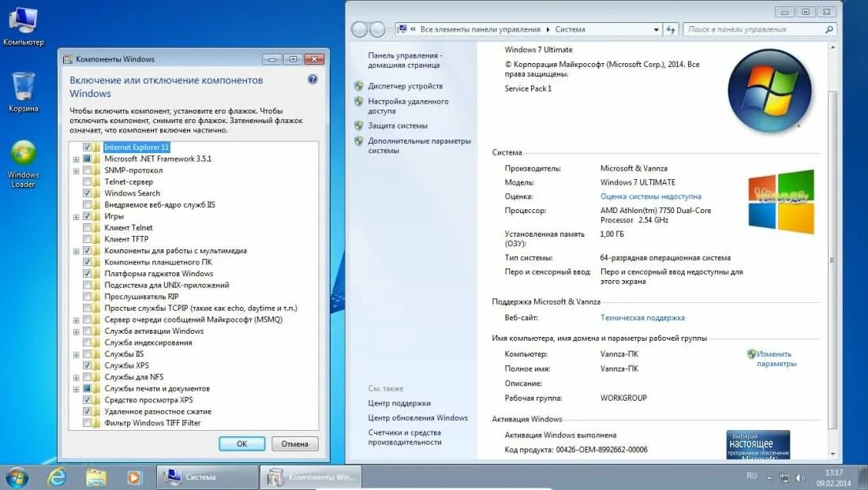Uncheck the Windows Search checkbox
This screenshot has width=868, height=490.
pyautogui.click(x=87, y=193)
